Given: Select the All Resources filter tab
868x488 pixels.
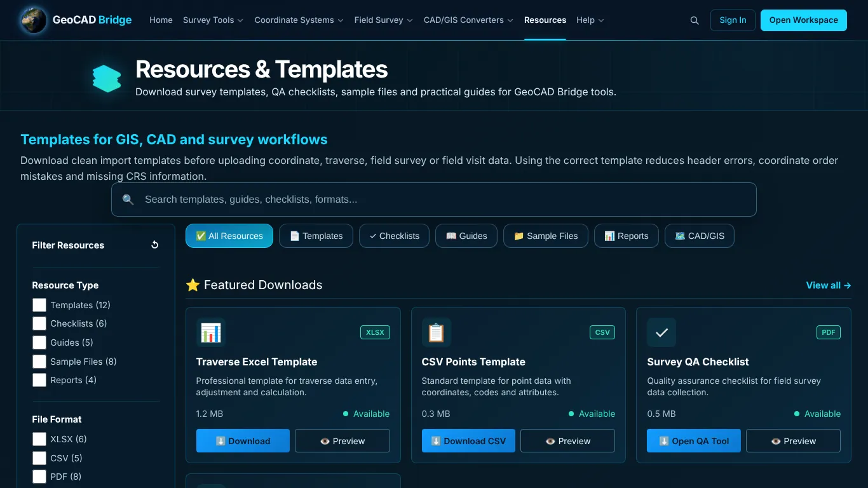Looking at the screenshot, I should (229, 236).
